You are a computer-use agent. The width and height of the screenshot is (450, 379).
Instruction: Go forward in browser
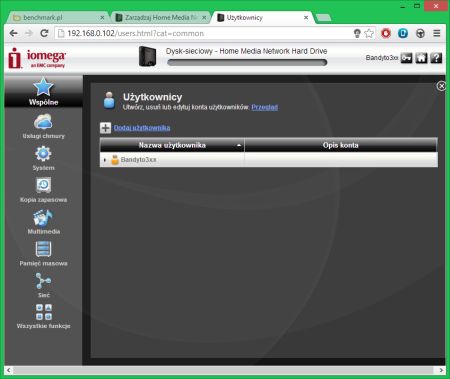(x=29, y=33)
